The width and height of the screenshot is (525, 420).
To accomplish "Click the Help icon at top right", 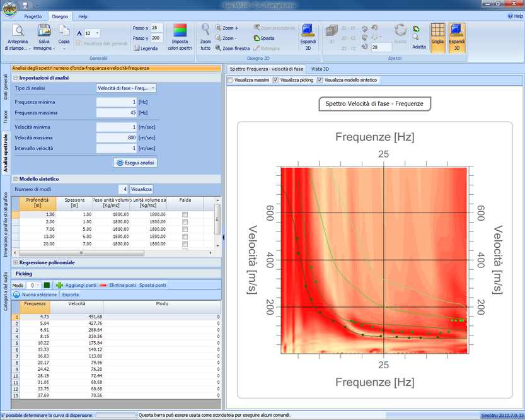I will pyautogui.click(x=511, y=16).
